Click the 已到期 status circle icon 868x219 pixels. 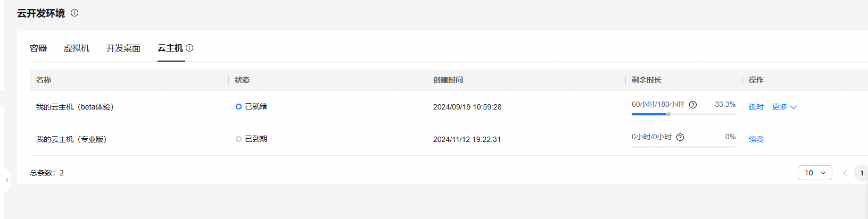coord(238,139)
